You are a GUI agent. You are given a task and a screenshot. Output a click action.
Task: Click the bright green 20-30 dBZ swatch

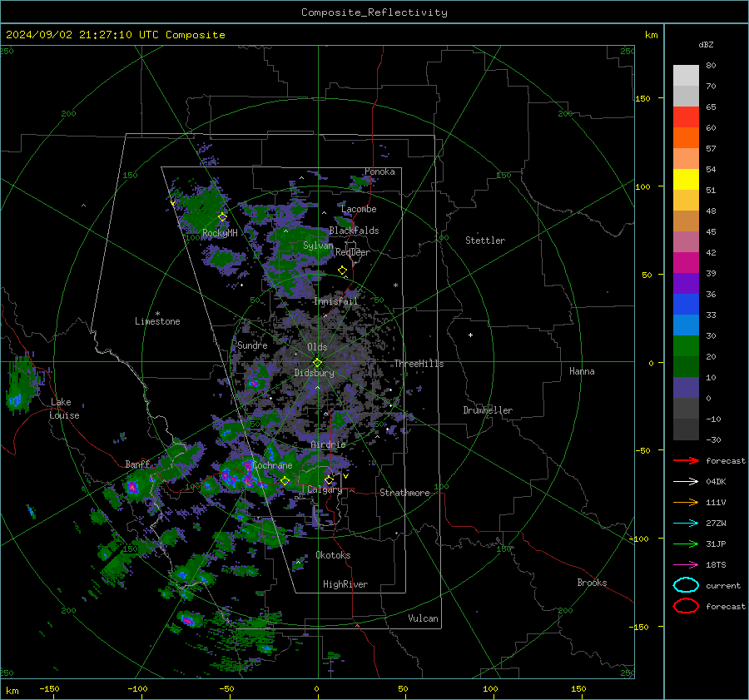pyautogui.click(x=686, y=346)
